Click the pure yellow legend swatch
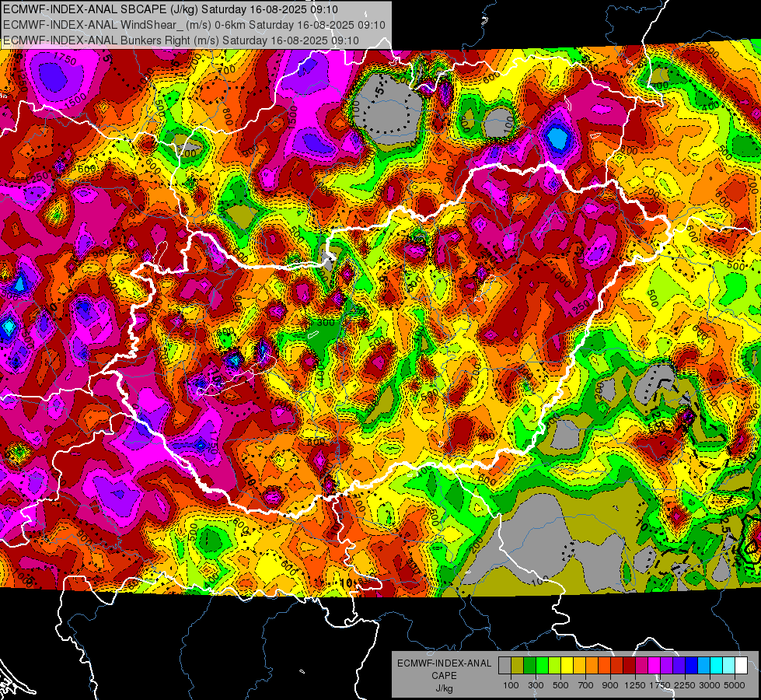This screenshot has height=700, width=761. [x=567, y=665]
